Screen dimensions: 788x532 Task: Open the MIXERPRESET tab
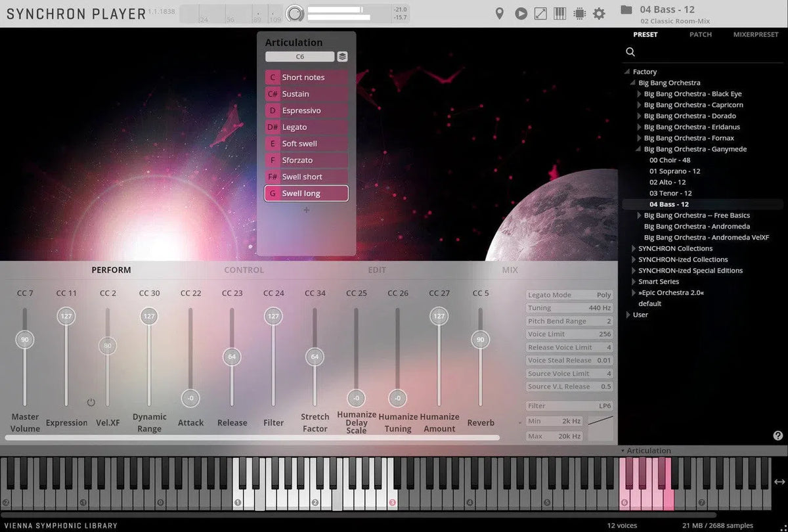pyautogui.click(x=755, y=34)
